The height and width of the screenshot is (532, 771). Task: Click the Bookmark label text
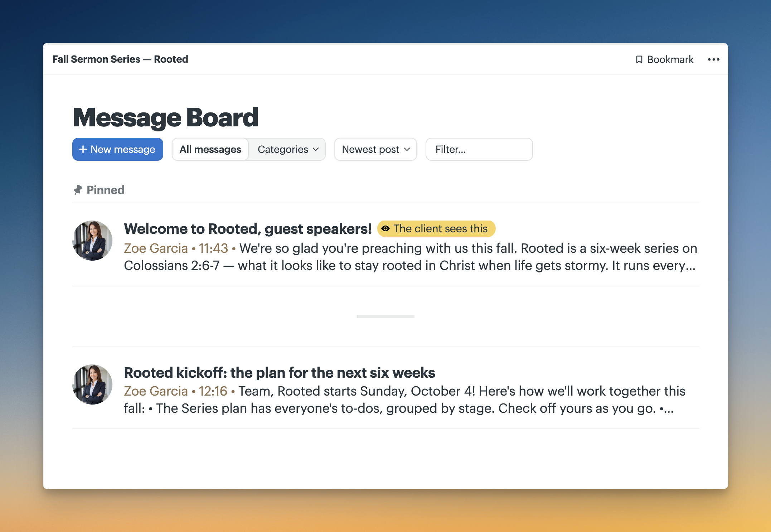(670, 59)
